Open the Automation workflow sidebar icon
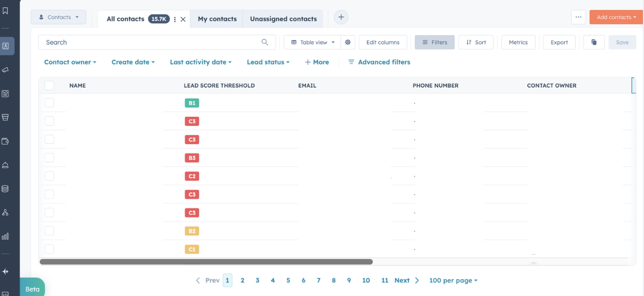 [6, 212]
